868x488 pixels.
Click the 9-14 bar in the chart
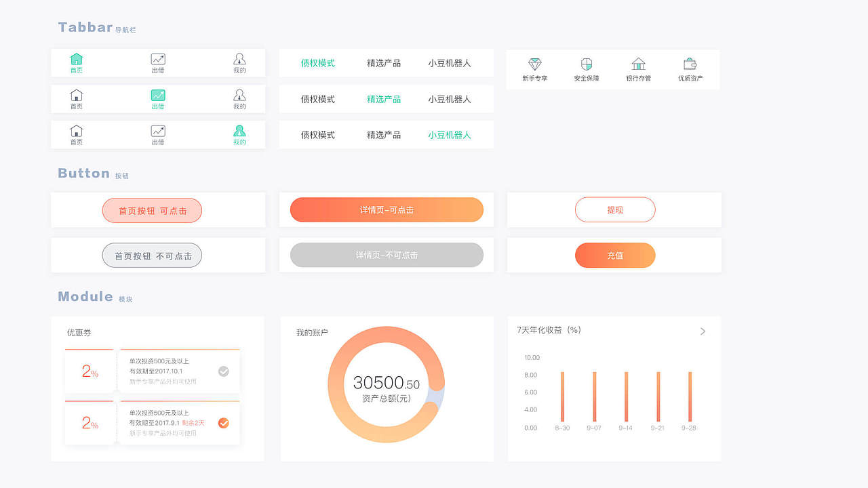[626, 396]
